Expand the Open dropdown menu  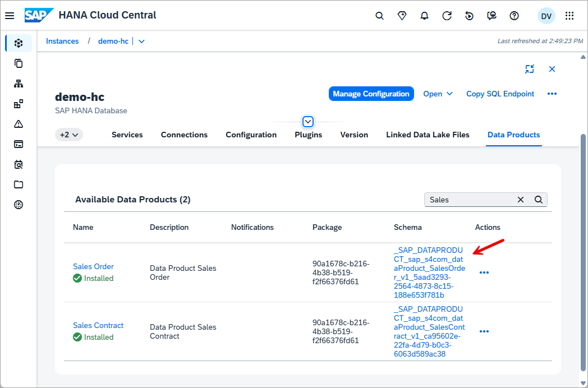[x=438, y=94]
